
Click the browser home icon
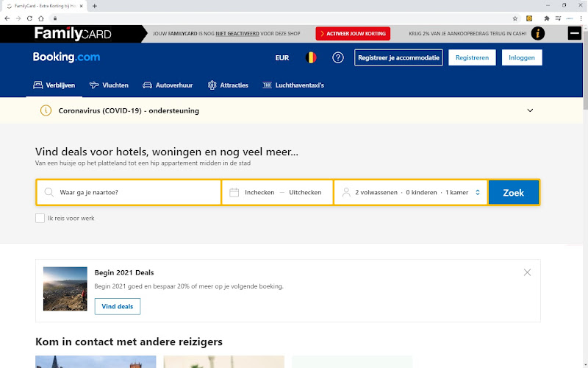click(41, 18)
